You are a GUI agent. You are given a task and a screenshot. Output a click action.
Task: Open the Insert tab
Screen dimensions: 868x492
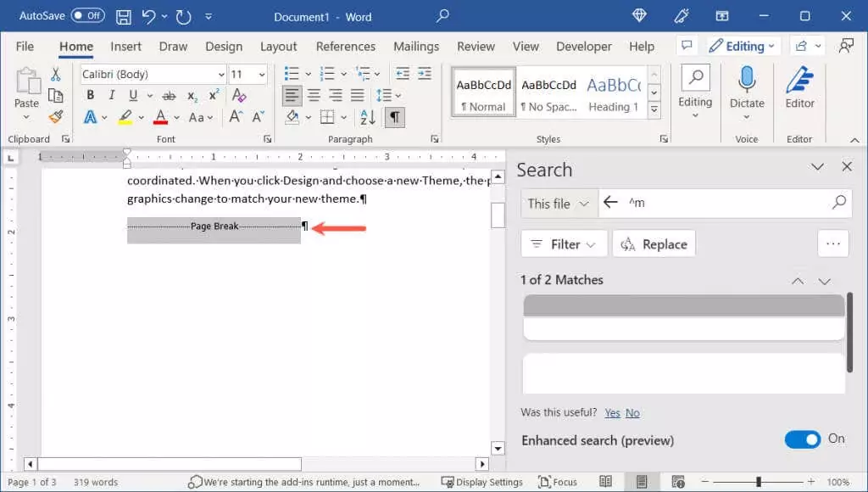pos(125,47)
